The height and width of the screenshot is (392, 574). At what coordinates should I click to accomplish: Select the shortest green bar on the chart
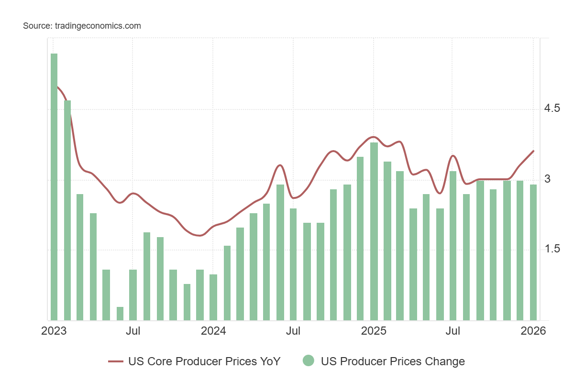pos(120,314)
